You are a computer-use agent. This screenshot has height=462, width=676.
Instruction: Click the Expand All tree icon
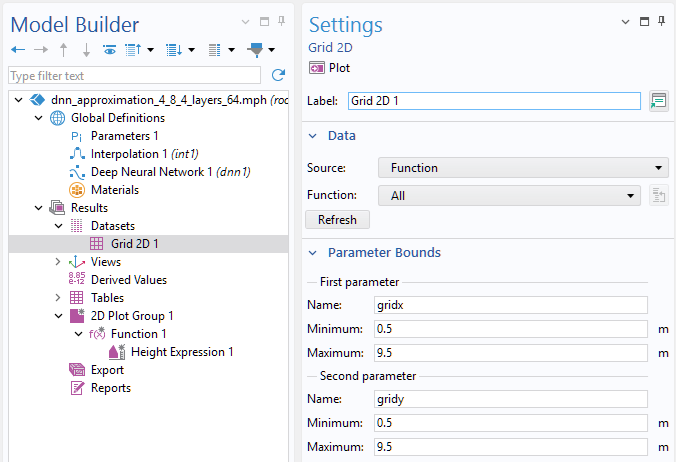point(174,50)
